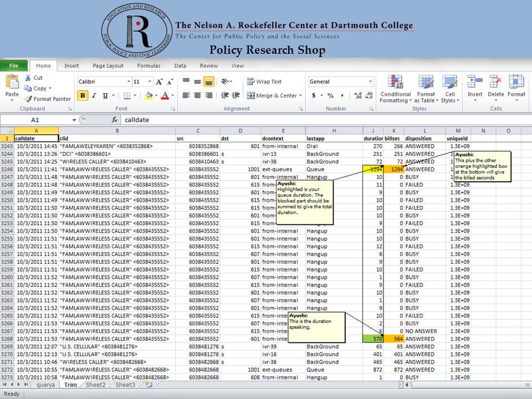Open the Copy options arrow
Image resolution: width=532 pixels, height=399 pixels.
click(50, 88)
